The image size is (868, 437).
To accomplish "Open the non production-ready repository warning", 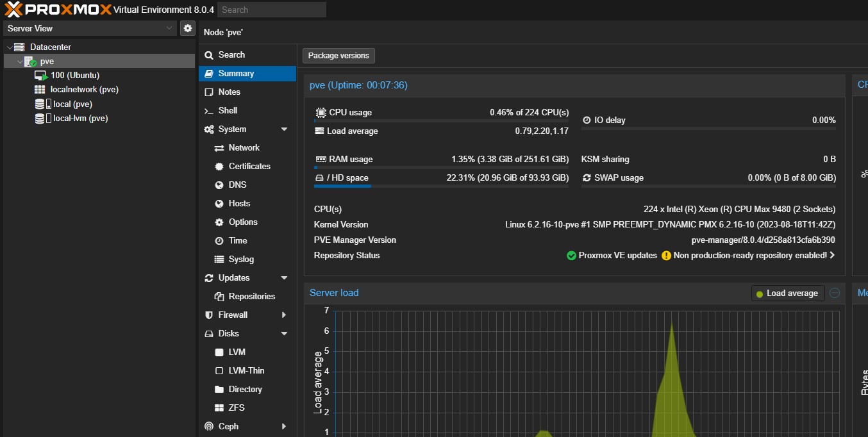I will [749, 256].
